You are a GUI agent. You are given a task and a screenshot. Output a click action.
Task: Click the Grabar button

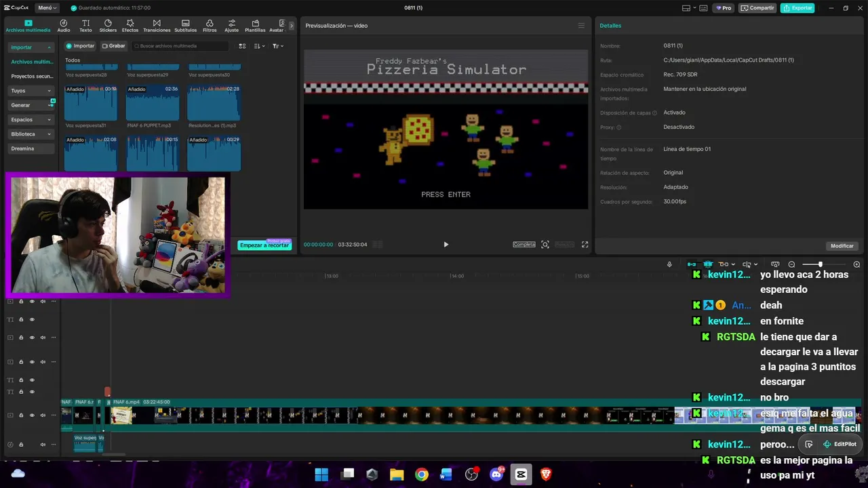114,46
